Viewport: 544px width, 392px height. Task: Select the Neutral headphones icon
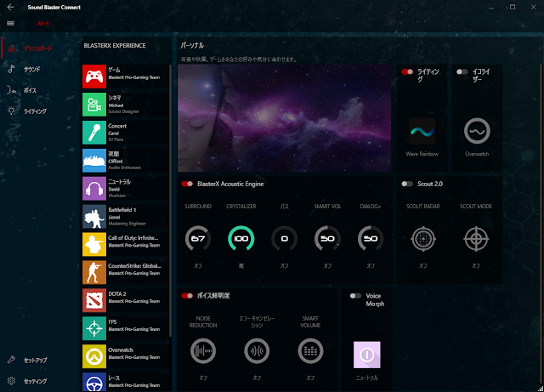[x=94, y=189]
